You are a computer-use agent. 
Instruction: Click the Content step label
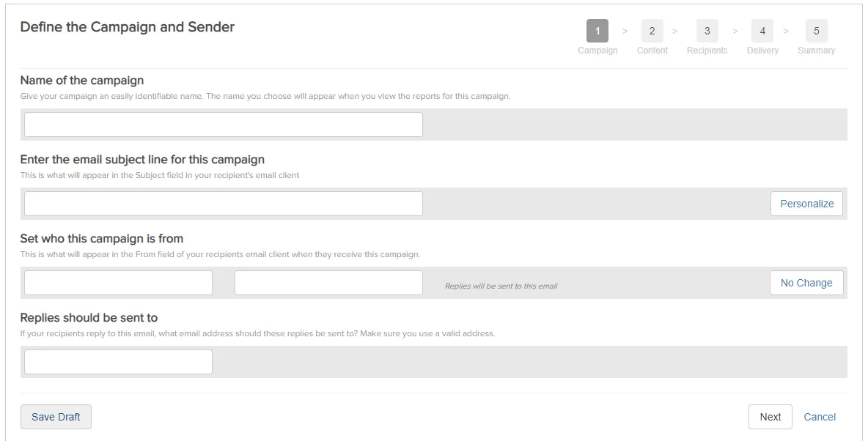tap(652, 50)
